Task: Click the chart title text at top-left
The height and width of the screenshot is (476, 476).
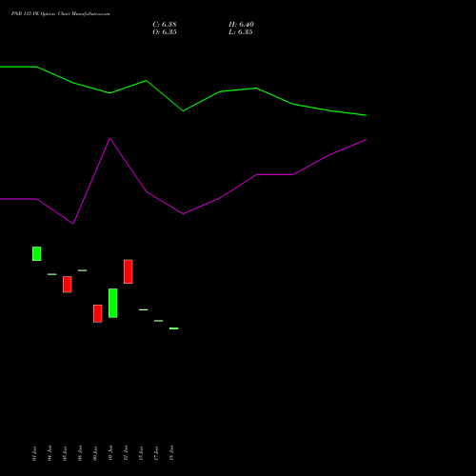Action: (x=60, y=14)
